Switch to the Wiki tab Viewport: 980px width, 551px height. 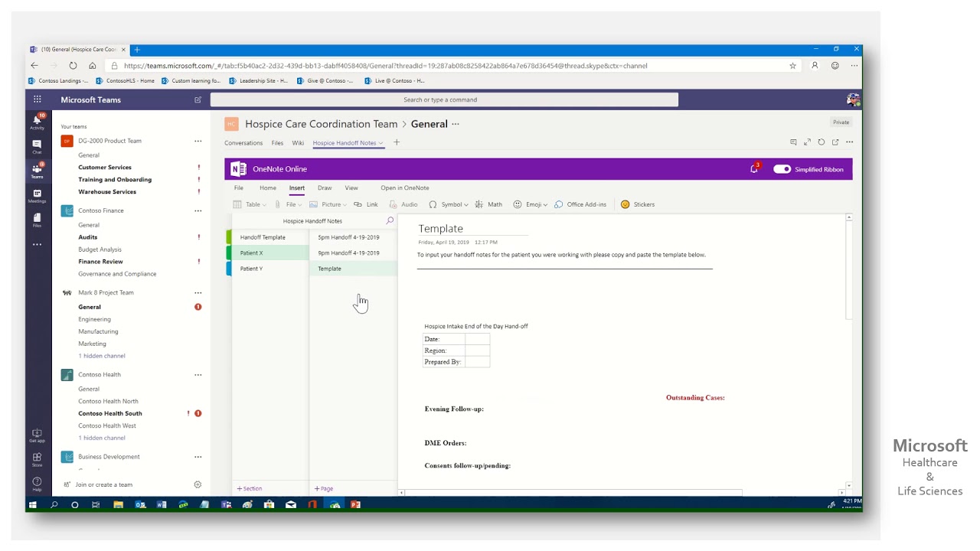(x=298, y=143)
